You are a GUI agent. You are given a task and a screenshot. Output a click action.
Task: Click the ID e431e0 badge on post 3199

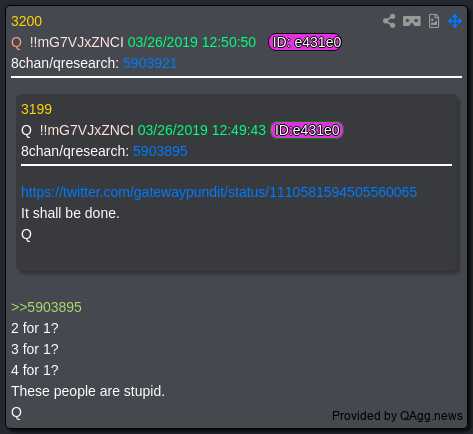coord(307,130)
